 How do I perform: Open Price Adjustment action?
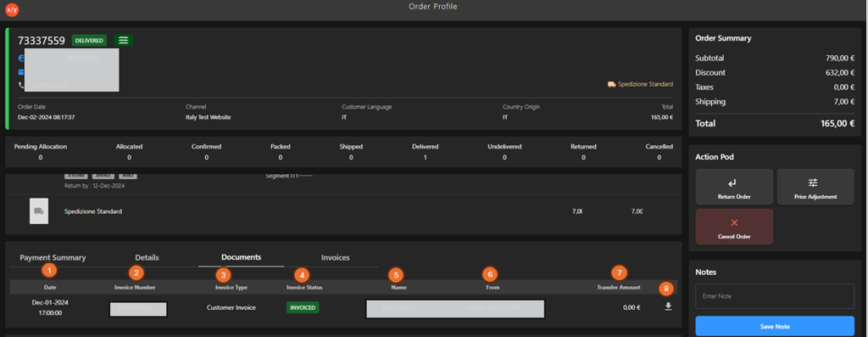click(x=815, y=187)
